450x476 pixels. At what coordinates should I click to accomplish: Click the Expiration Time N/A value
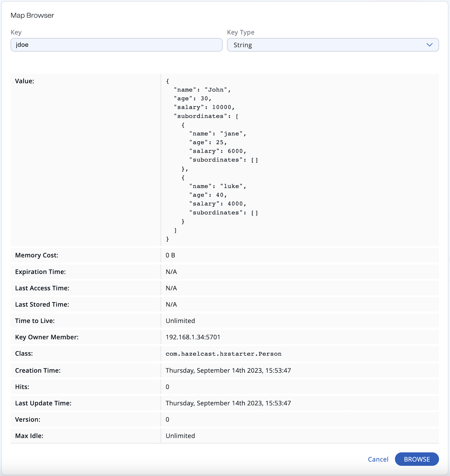click(171, 272)
